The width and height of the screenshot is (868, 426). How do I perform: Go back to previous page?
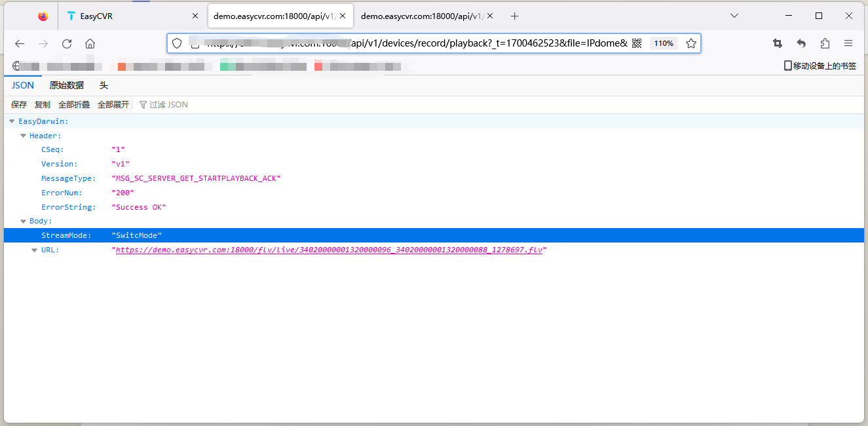(x=20, y=43)
